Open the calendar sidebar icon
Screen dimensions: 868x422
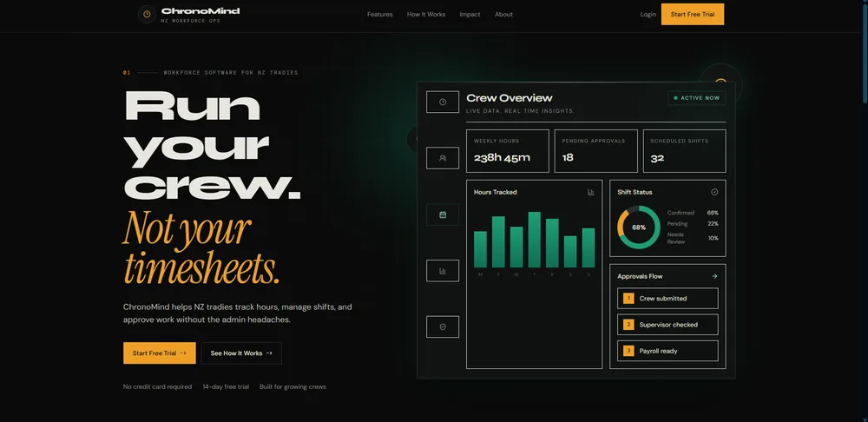tap(443, 214)
